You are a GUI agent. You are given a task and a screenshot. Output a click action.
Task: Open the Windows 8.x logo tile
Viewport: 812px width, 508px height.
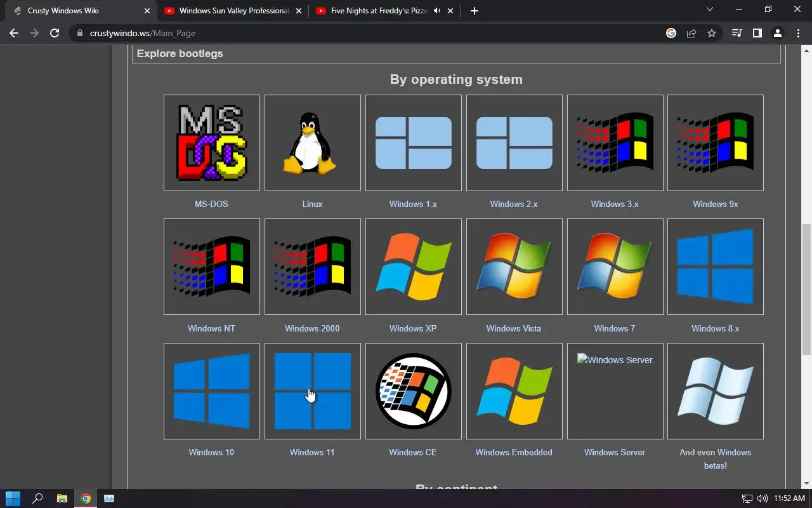pyautogui.click(x=716, y=267)
